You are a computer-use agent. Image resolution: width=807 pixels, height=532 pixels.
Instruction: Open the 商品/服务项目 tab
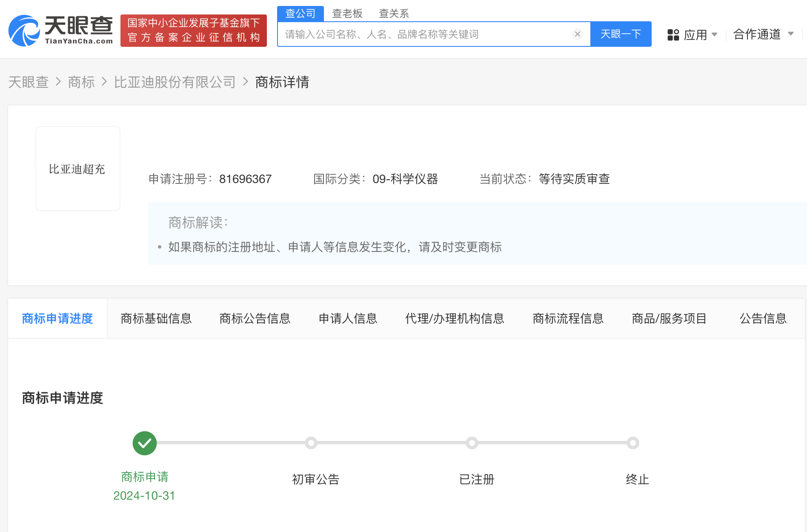(669, 318)
